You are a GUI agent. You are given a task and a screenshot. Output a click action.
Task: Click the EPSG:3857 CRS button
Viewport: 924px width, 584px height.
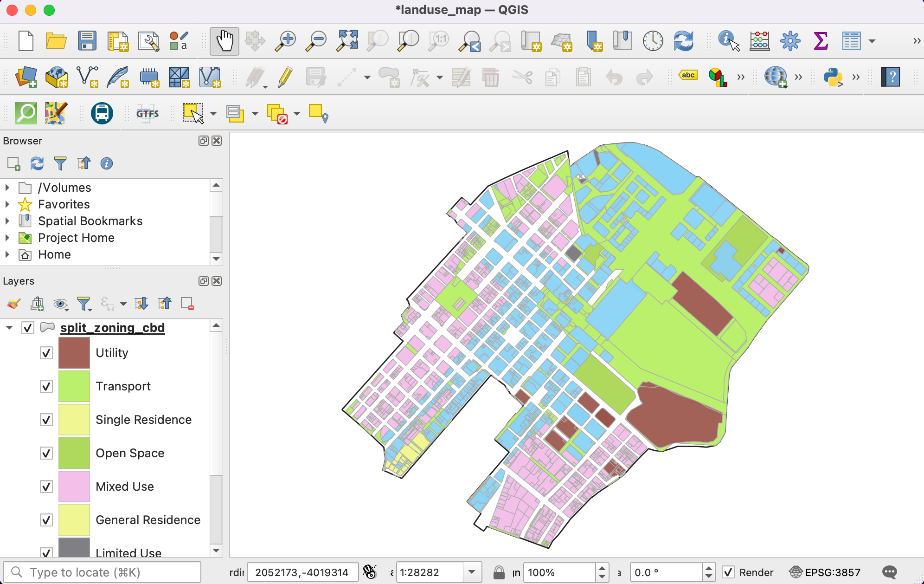[825, 572]
